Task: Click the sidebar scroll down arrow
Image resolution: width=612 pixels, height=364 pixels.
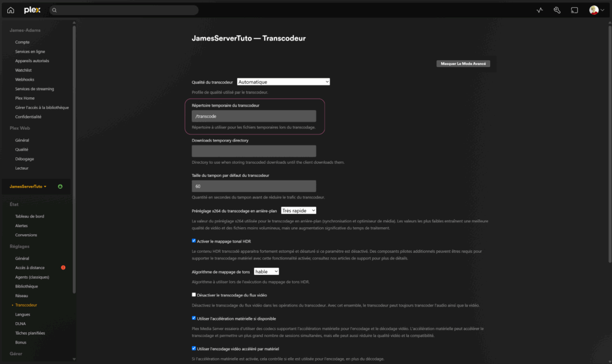Action: pos(74,359)
